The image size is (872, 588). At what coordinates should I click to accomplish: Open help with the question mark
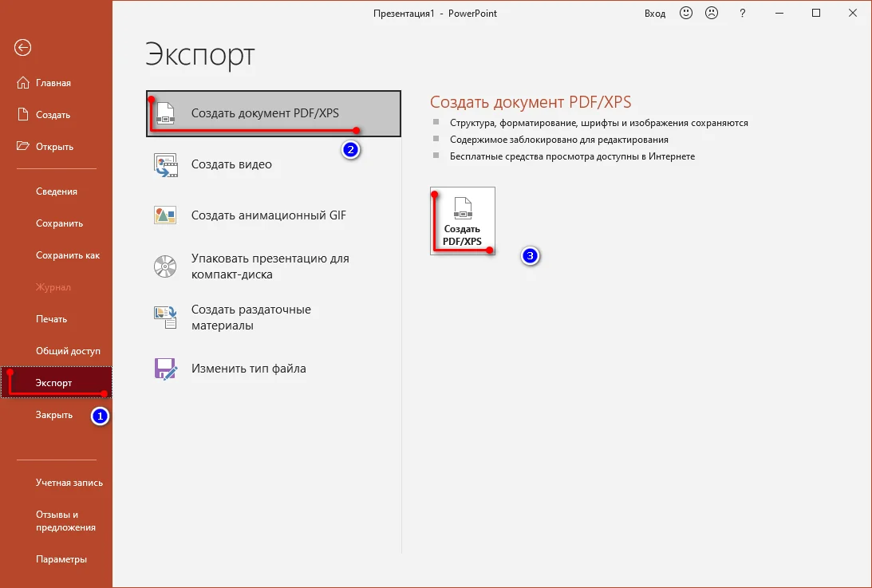point(743,14)
